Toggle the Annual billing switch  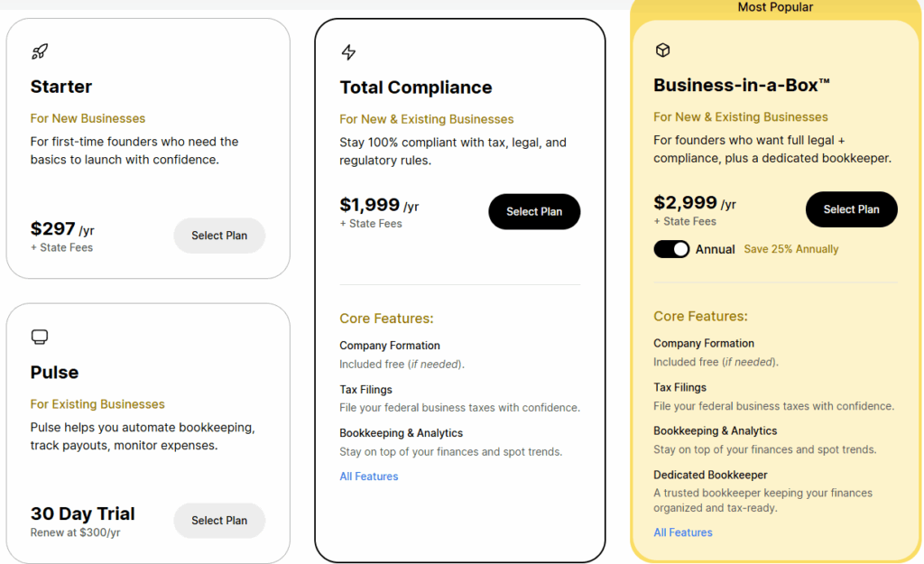(671, 249)
